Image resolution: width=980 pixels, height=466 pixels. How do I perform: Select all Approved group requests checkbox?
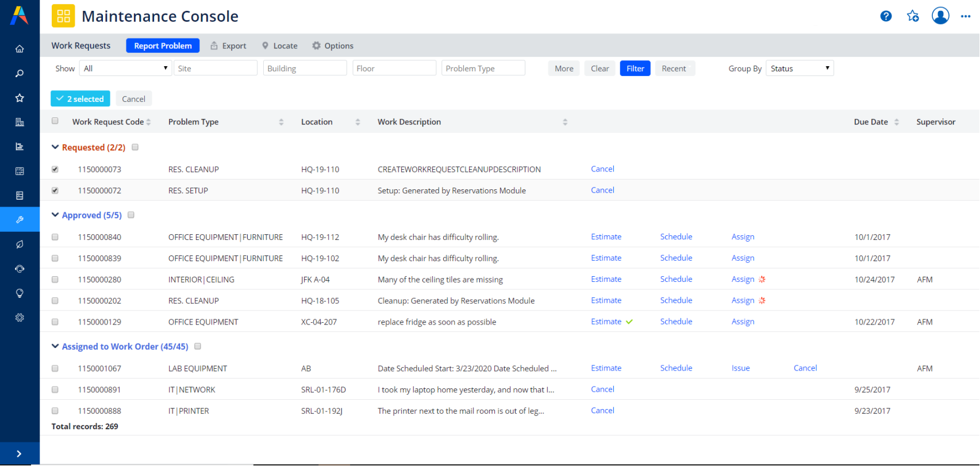point(131,215)
